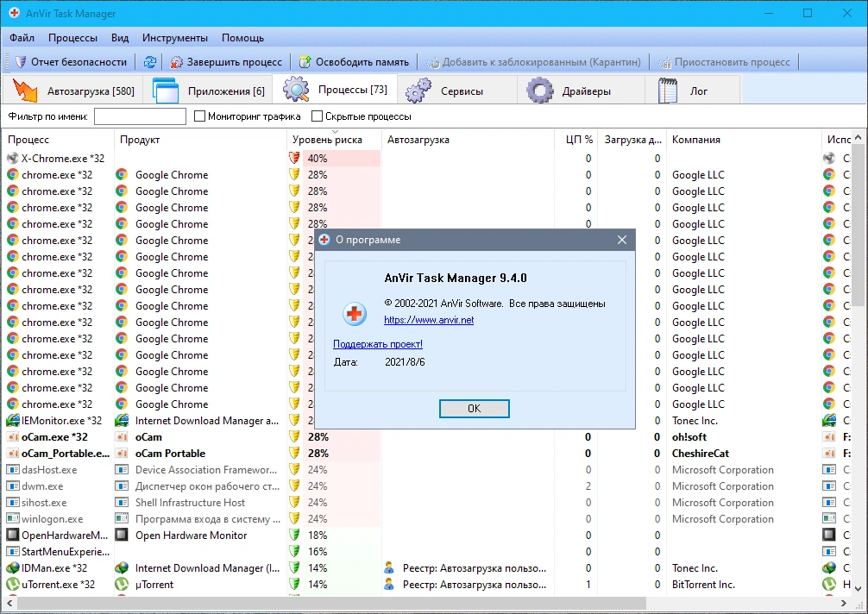Click the vertical scrollbar down arrow

[858, 588]
